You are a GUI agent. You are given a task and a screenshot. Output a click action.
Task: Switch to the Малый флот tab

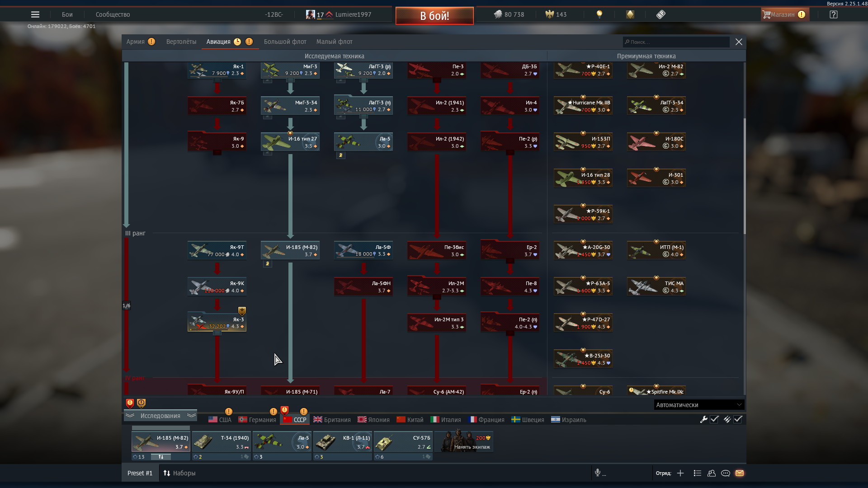point(335,42)
